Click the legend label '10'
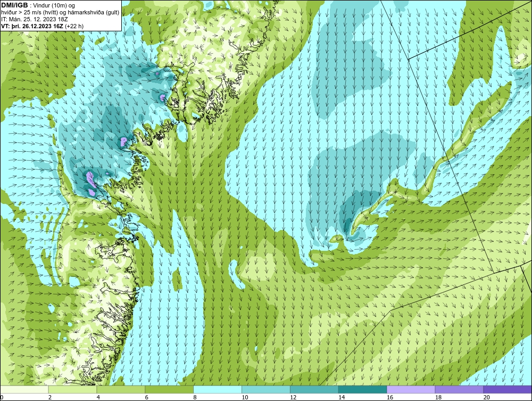532x401 pixels. (x=245, y=397)
